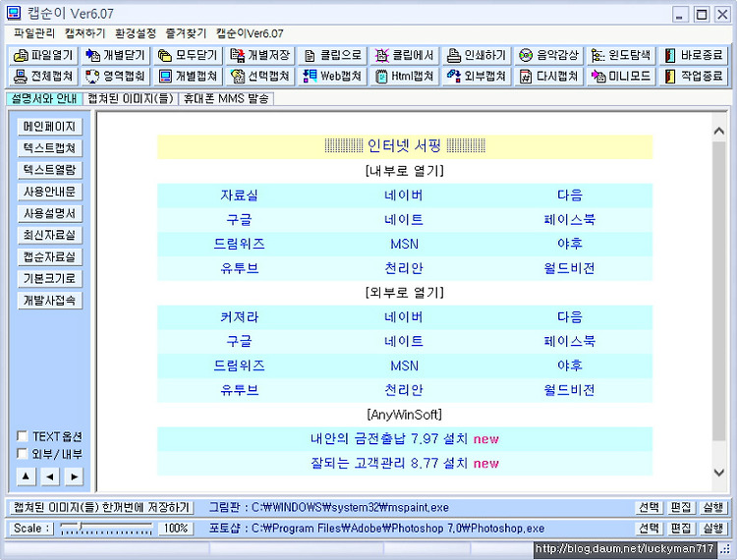
Task: Click the 외부캡쳐 button
Action: tap(477, 76)
